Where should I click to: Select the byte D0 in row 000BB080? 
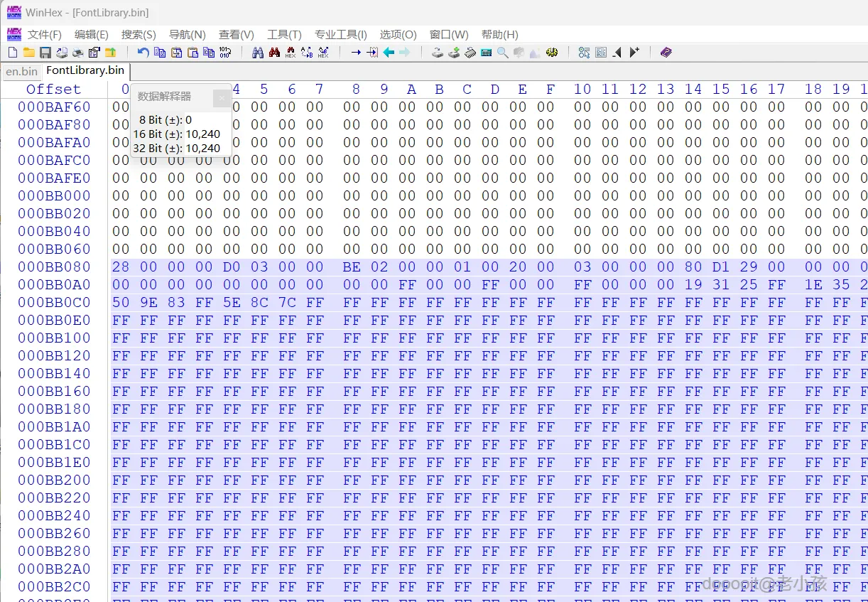pos(232,267)
